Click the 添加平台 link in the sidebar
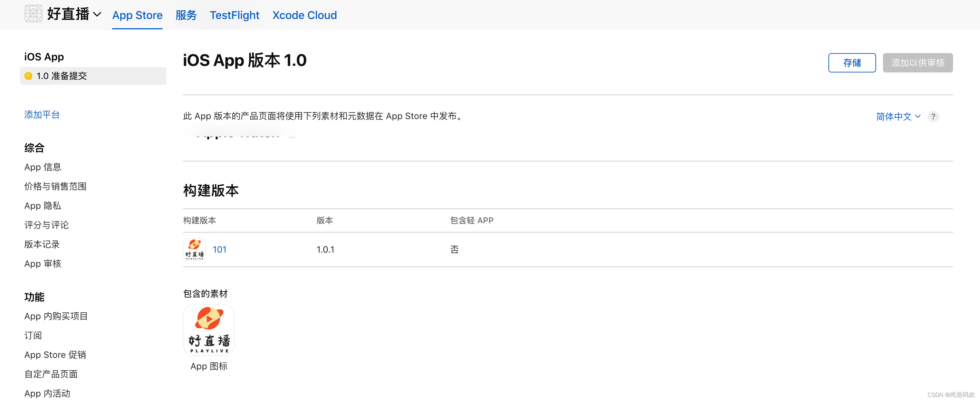980x401 pixels. tap(42, 115)
